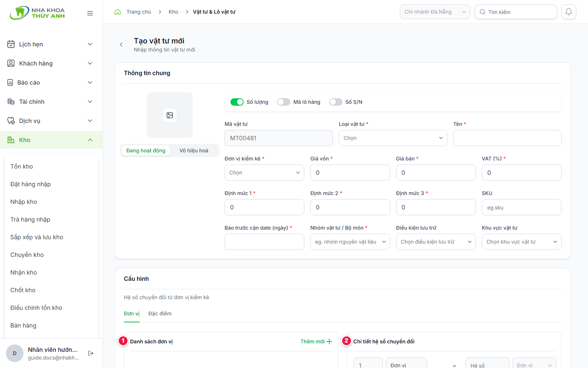The height and width of the screenshot is (368, 588).
Task: Click the home icon in breadcrumb
Action: (x=118, y=12)
